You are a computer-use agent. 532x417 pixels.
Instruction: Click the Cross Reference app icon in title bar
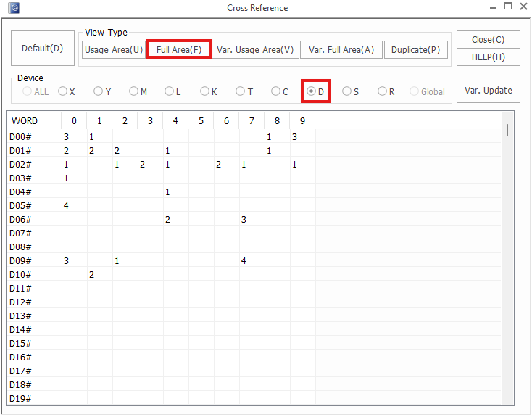[14, 8]
